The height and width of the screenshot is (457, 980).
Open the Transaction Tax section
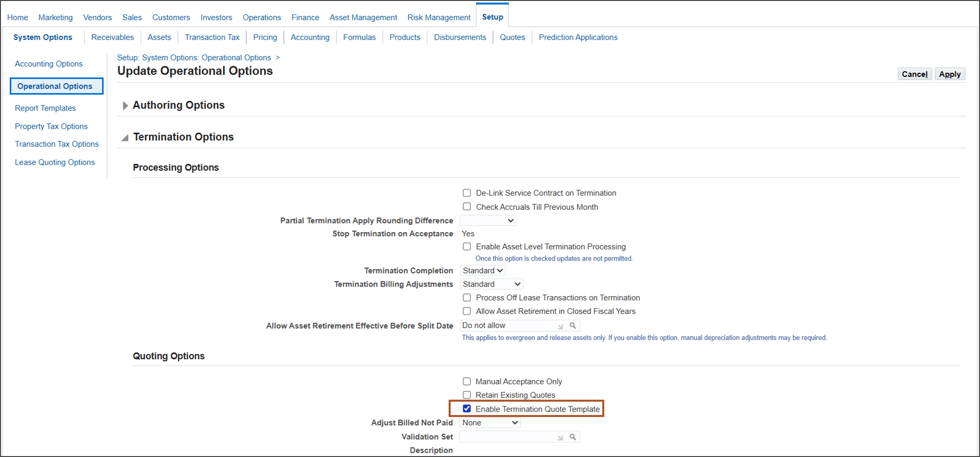click(x=212, y=37)
